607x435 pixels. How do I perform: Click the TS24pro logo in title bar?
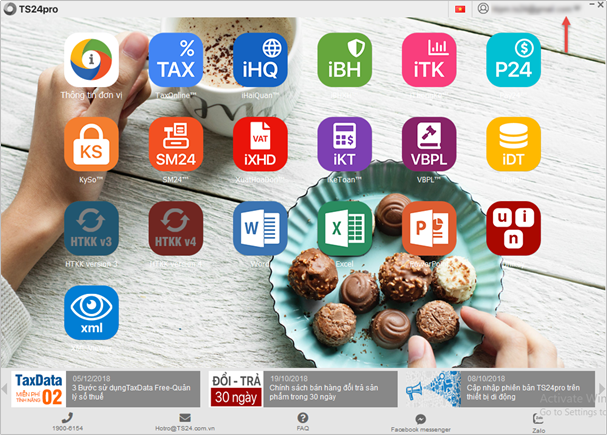(31, 9)
